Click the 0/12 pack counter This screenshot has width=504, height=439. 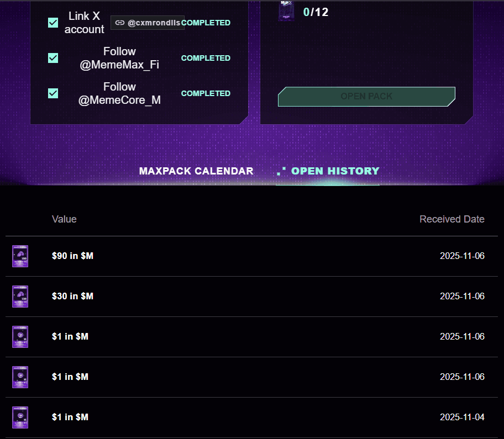coord(316,12)
